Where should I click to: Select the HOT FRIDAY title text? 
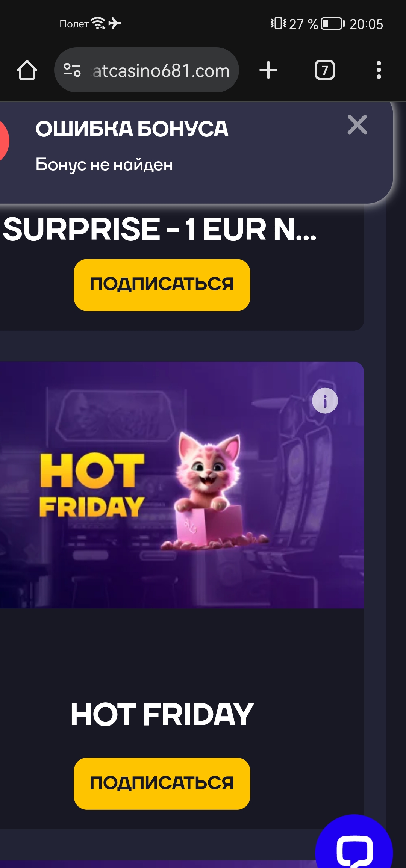point(162,714)
